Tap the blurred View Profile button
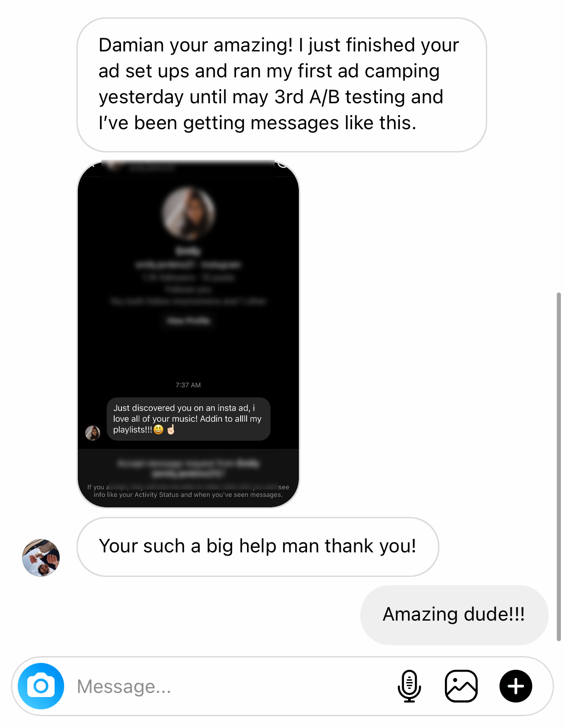565x728 pixels. point(188,321)
